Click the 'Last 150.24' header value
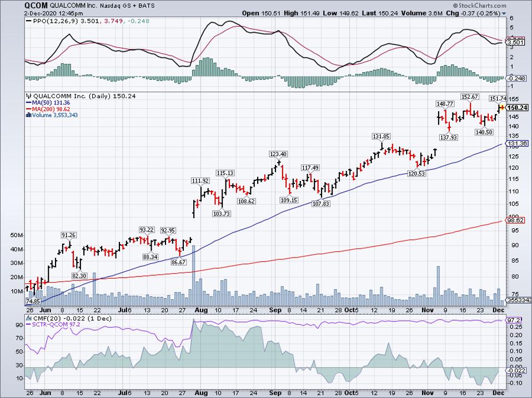The image size is (532, 398). pyautogui.click(x=380, y=13)
